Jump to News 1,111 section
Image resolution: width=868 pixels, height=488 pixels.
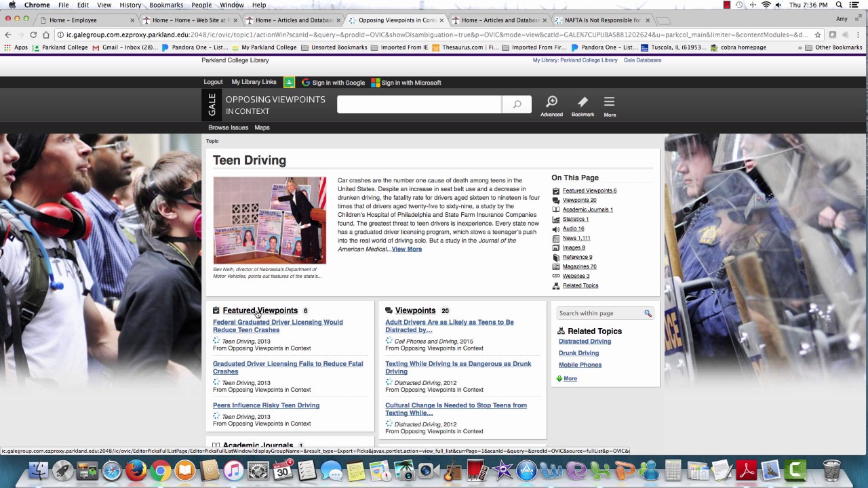[x=576, y=238]
